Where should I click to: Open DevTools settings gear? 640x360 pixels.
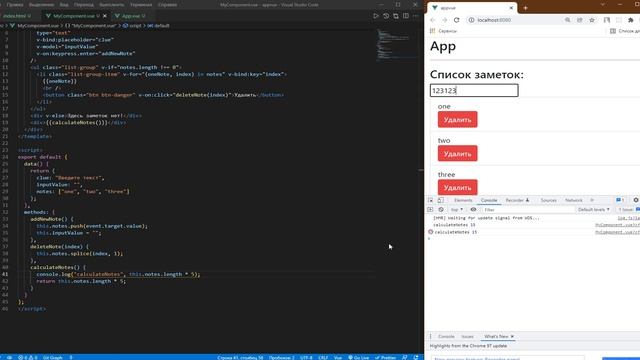pos(636,200)
